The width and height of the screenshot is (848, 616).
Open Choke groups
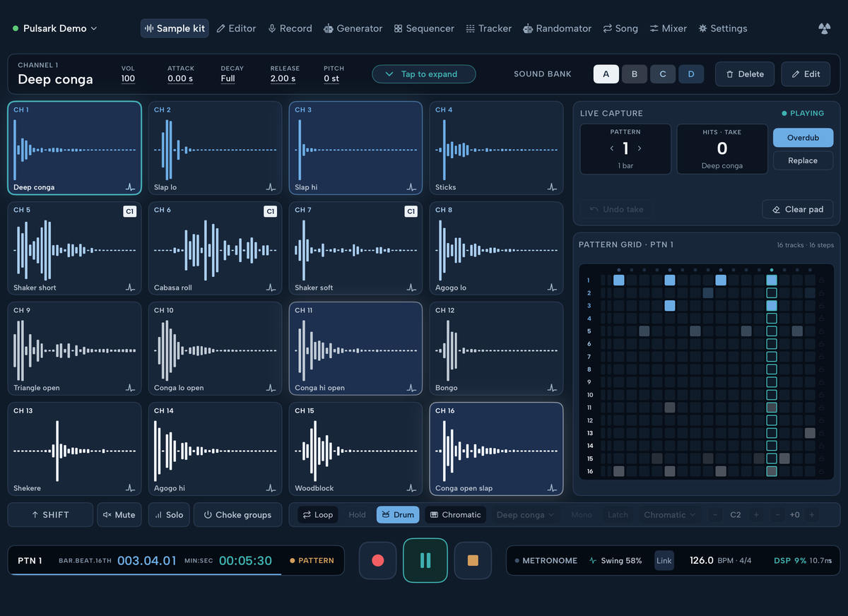(x=237, y=515)
